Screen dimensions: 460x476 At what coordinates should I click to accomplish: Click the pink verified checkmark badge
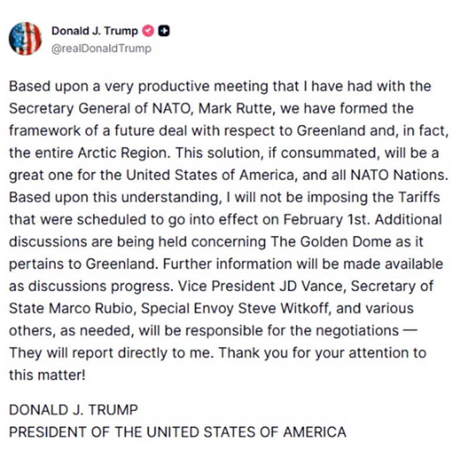[x=150, y=31]
